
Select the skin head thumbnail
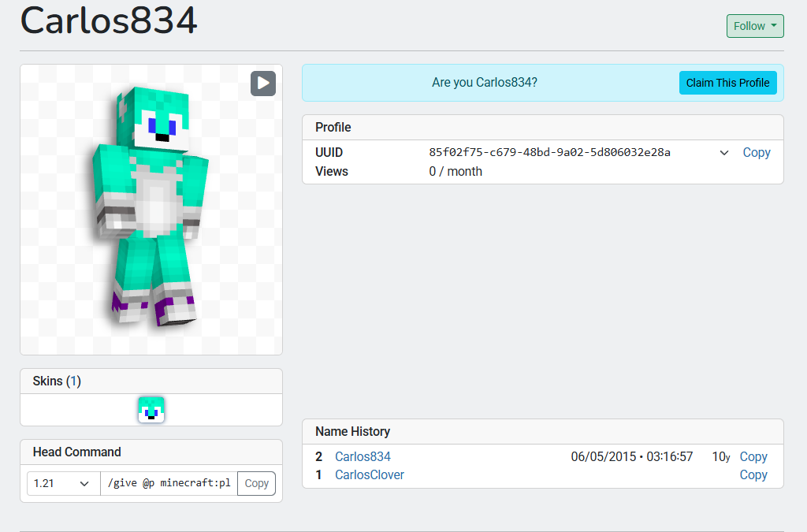click(151, 410)
